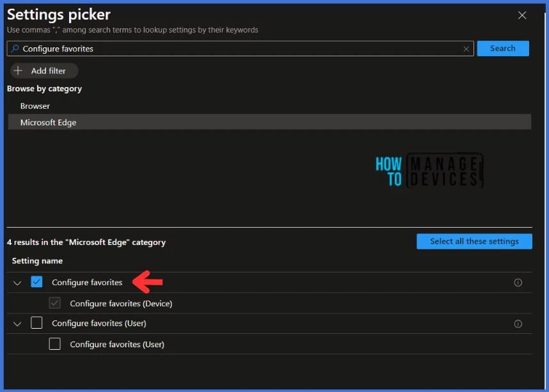Viewport: 549px width, 392px height.
Task: Open info icon for Configure favorites (User) group
Action: [518, 324]
